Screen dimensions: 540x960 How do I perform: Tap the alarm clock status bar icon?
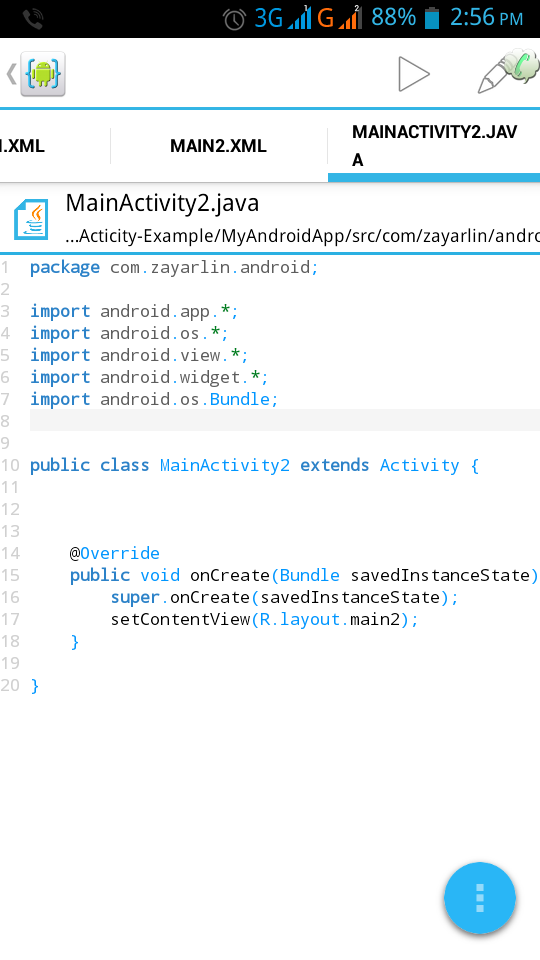234,19
